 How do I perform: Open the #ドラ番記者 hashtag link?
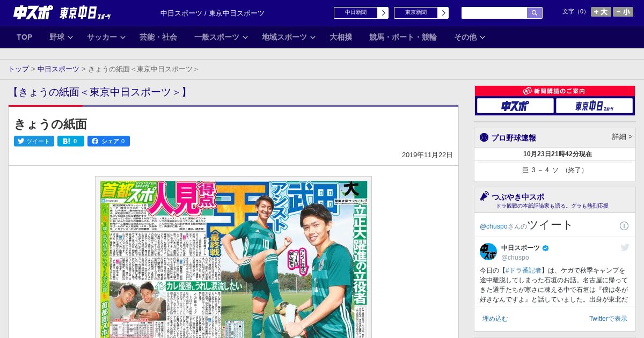(523, 270)
